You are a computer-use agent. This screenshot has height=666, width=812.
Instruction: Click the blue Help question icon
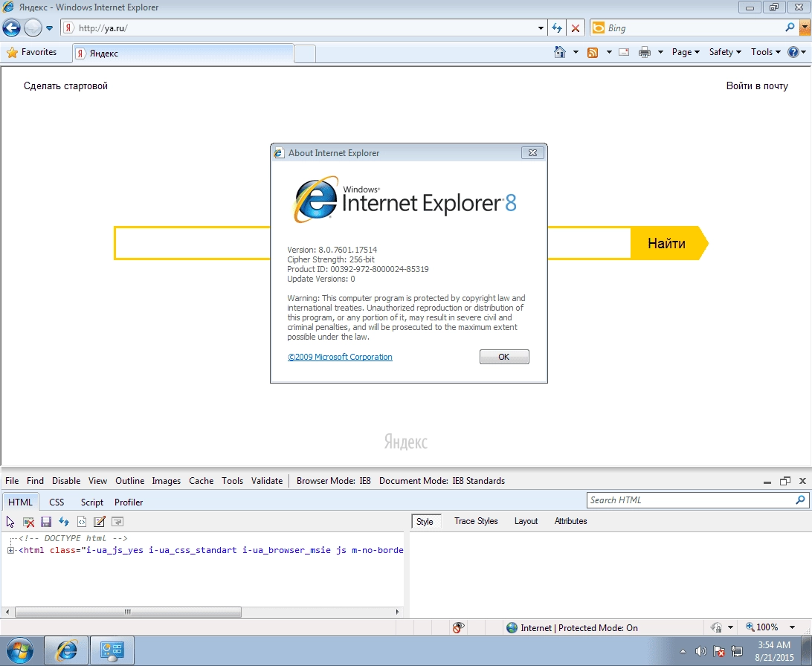(x=793, y=52)
